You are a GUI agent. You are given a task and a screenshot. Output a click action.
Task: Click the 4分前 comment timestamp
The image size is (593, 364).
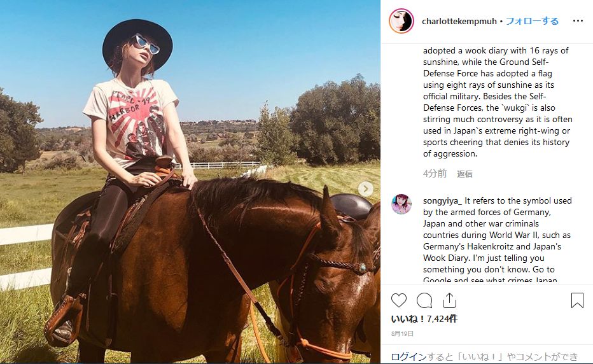point(435,174)
